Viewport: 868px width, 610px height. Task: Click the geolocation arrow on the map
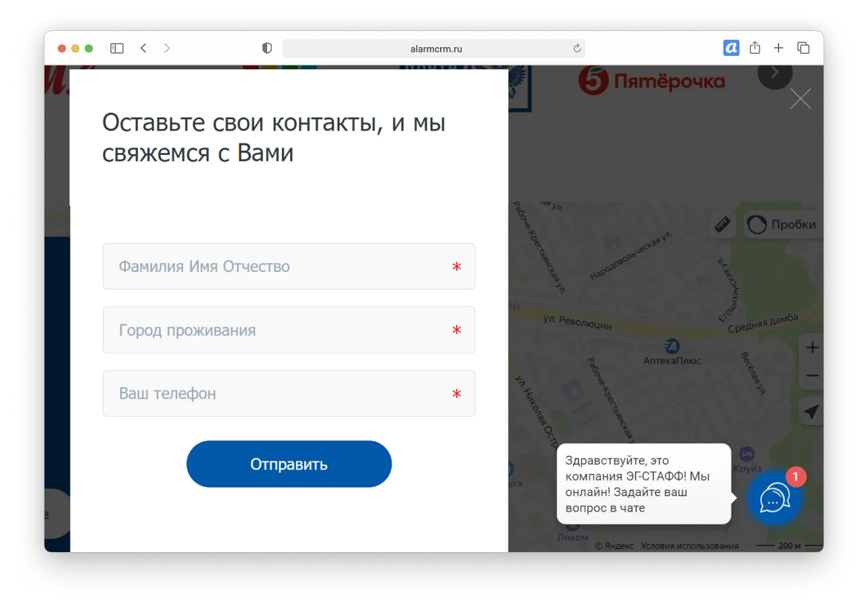[x=811, y=411]
